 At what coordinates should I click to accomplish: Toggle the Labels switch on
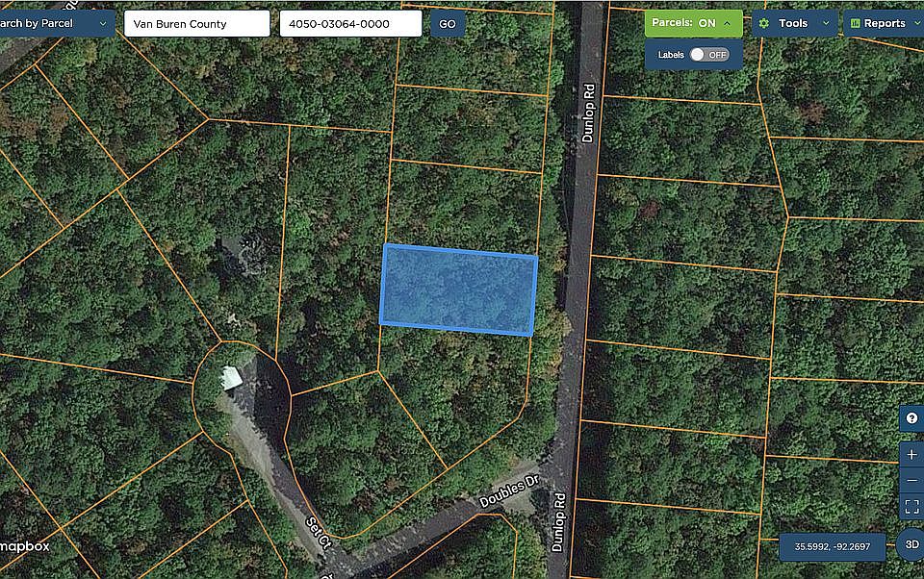click(x=709, y=55)
